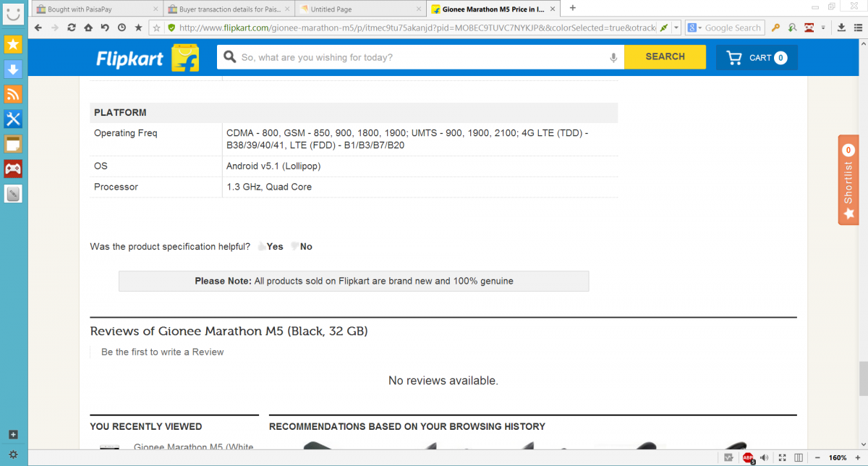Reload the current page

72,27
